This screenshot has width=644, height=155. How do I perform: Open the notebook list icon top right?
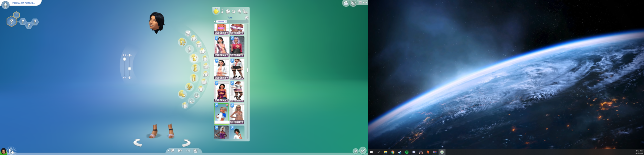pyautogui.click(x=360, y=2)
